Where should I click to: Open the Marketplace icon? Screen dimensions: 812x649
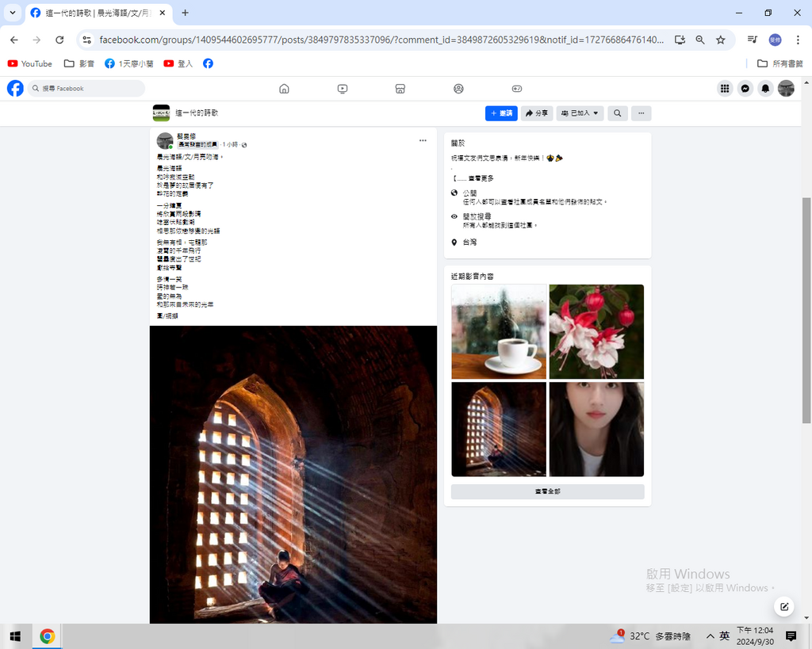coord(400,89)
